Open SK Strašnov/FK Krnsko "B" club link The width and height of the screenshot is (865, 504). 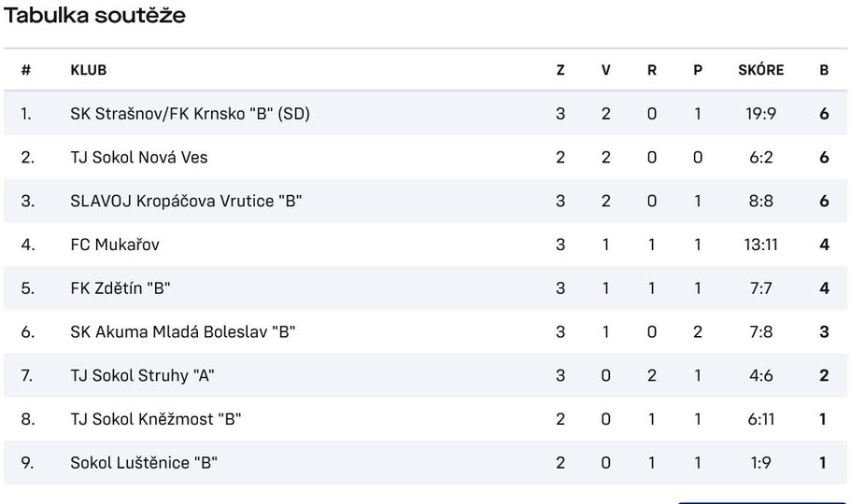(x=190, y=114)
